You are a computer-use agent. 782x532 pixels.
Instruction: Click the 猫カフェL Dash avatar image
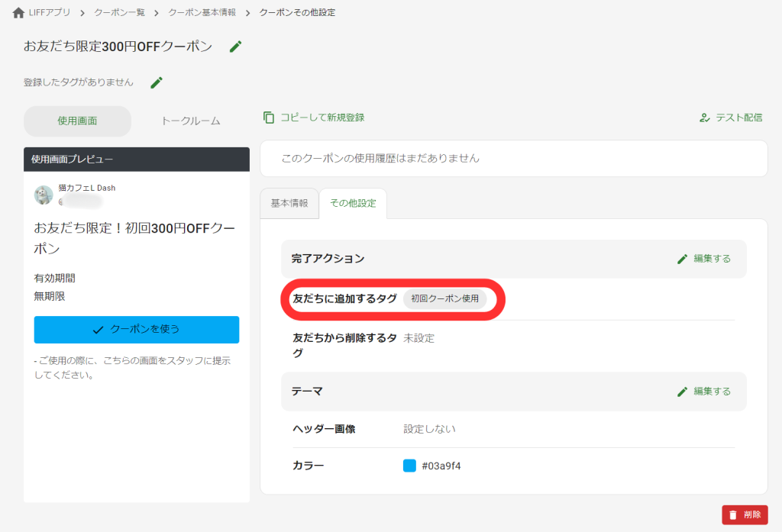click(42, 194)
